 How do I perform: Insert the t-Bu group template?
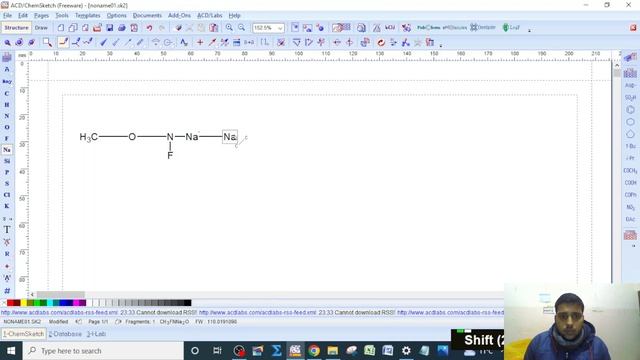click(630, 146)
